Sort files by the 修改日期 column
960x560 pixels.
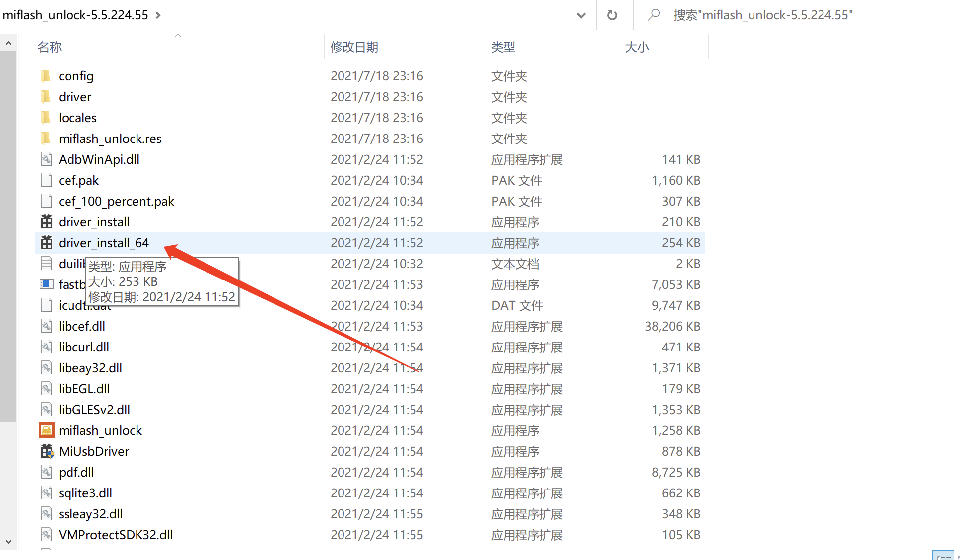tap(354, 47)
